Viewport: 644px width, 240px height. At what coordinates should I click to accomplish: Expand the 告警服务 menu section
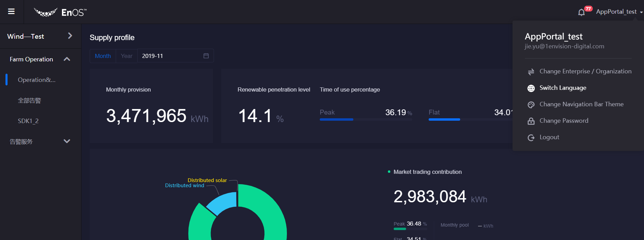click(x=67, y=141)
